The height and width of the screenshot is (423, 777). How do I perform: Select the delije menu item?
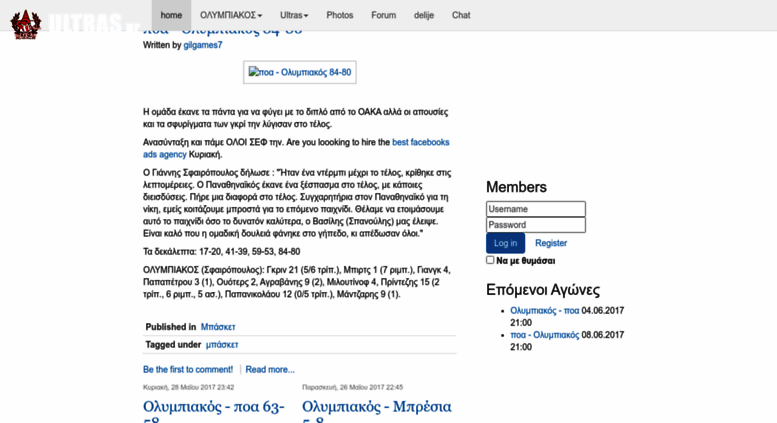424,15
